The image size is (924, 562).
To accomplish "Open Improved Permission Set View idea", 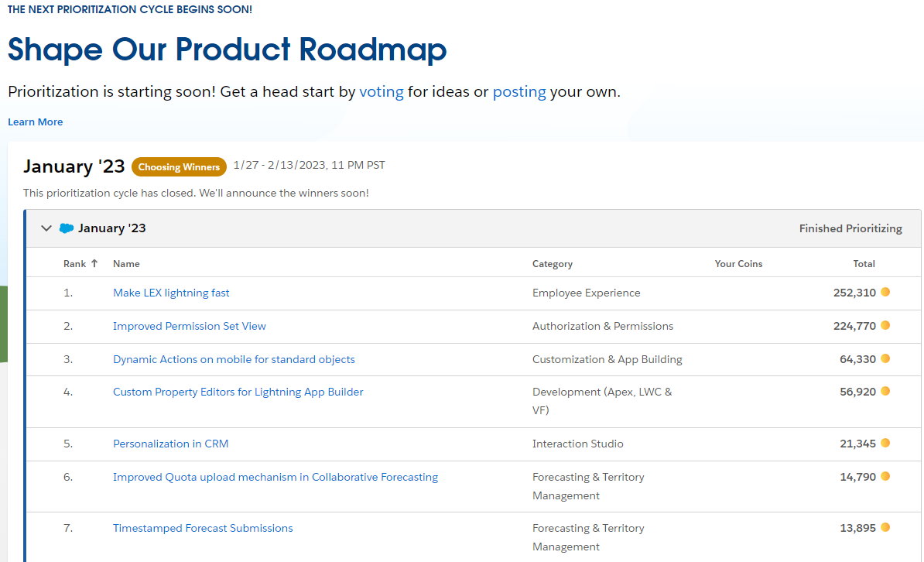I will [190, 326].
